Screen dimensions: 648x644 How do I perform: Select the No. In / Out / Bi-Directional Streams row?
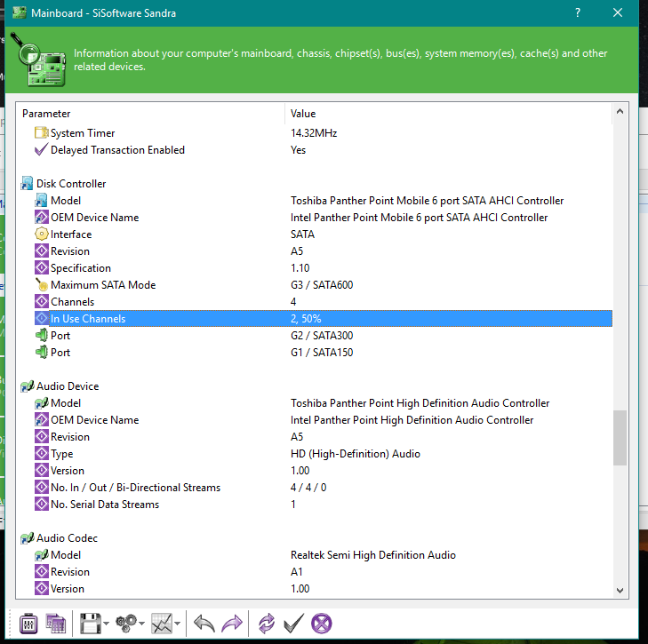click(x=324, y=488)
